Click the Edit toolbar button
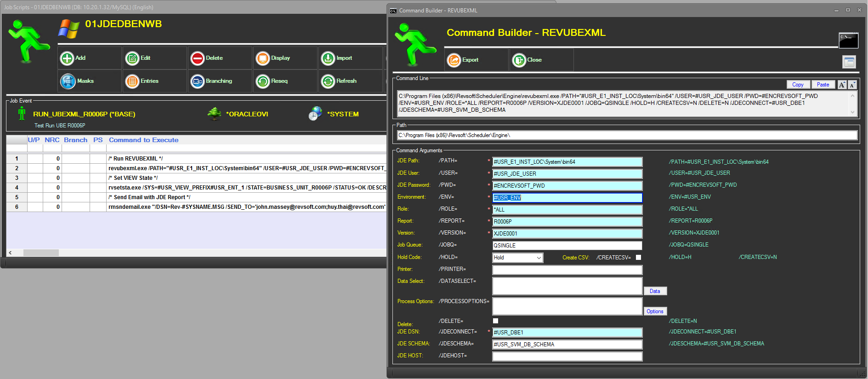 [x=155, y=58]
